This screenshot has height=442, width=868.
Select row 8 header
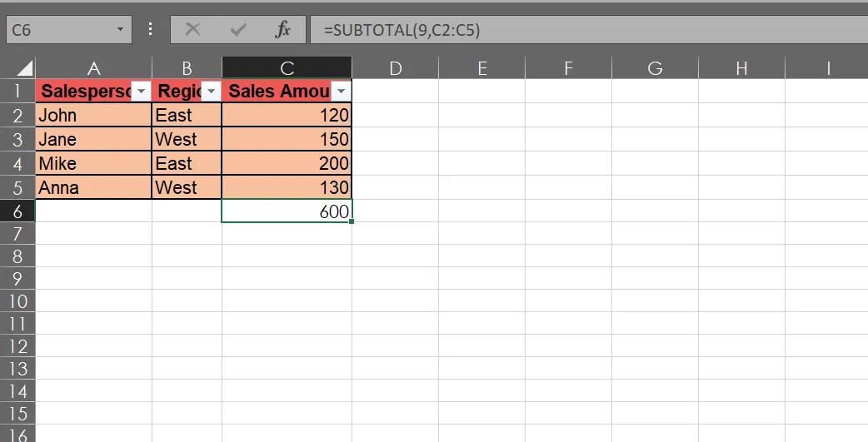coord(17,256)
